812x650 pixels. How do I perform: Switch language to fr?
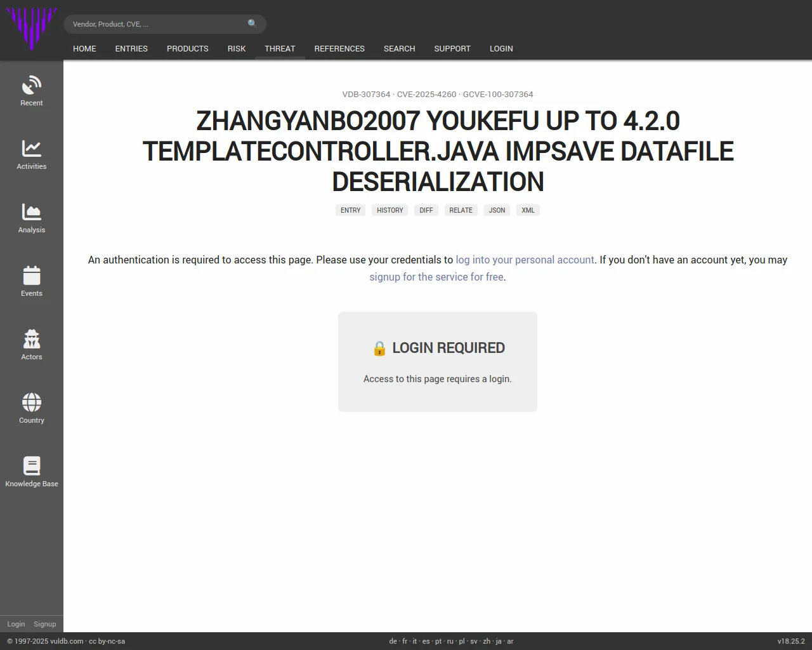[x=405, y=641]
